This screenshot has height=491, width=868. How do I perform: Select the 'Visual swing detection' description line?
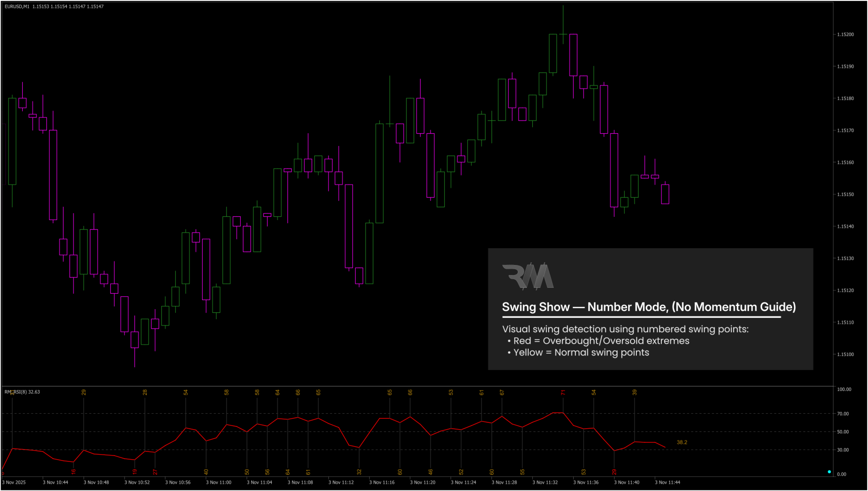click(x=625, y=329)
